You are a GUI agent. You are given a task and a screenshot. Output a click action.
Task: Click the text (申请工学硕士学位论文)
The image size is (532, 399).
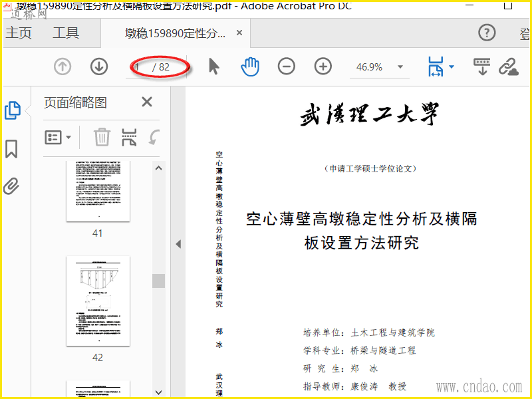[370, 169]
